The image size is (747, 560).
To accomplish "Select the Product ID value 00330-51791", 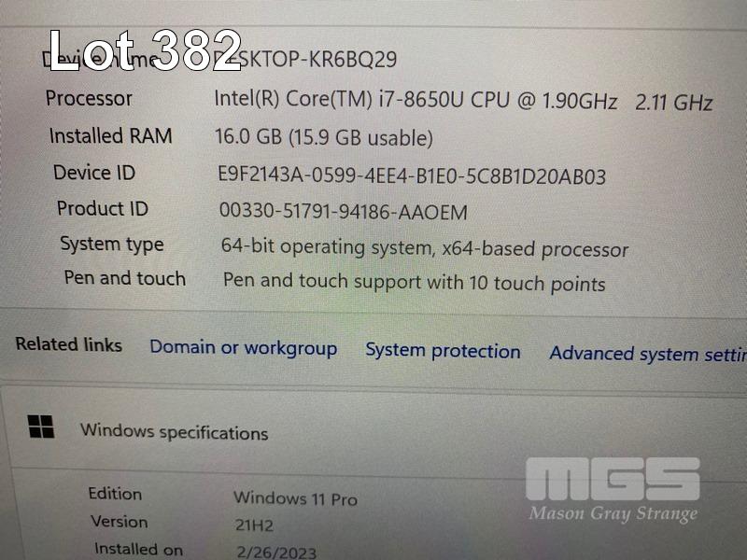I will coord(343,211).
